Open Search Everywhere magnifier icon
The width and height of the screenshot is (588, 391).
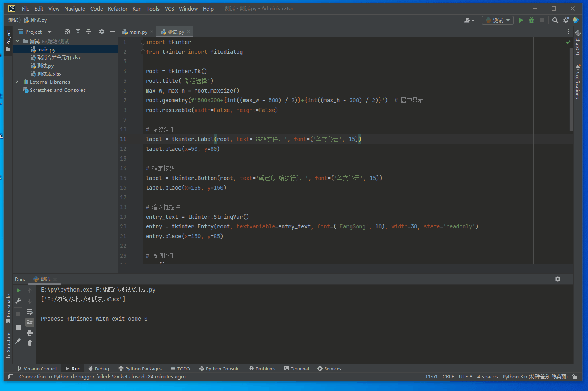coord(555,20)
